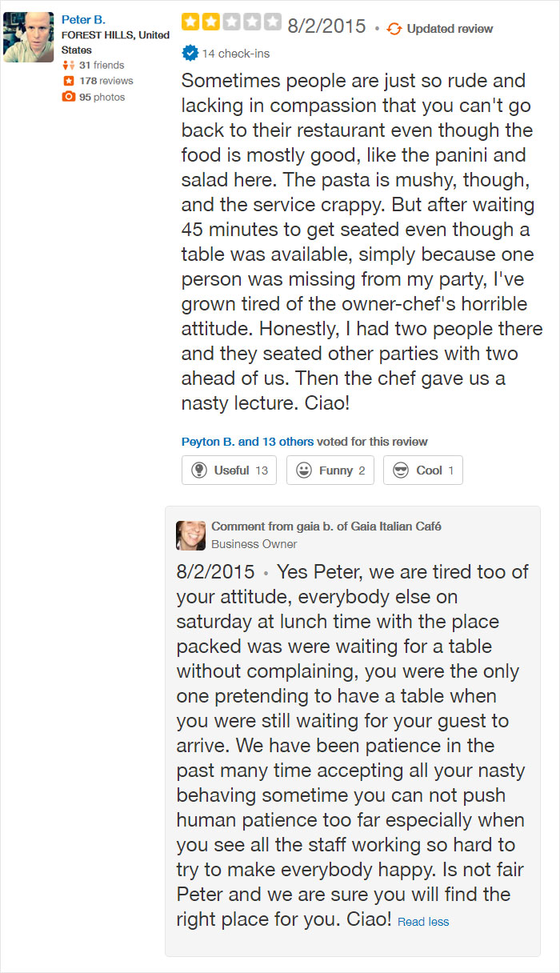Toggle the Useful vote on the review
The height and width of the screenshot is (973, 560).
(229, 470)
